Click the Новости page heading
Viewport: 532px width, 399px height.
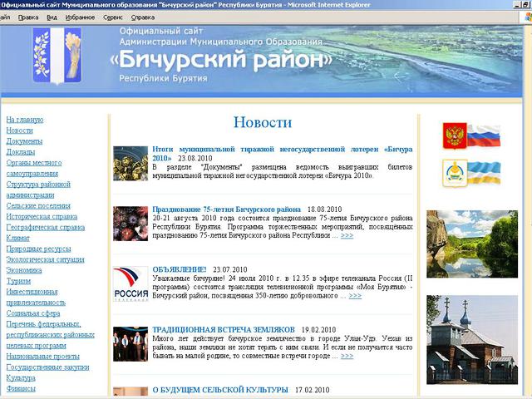click(x=263, y=122)
